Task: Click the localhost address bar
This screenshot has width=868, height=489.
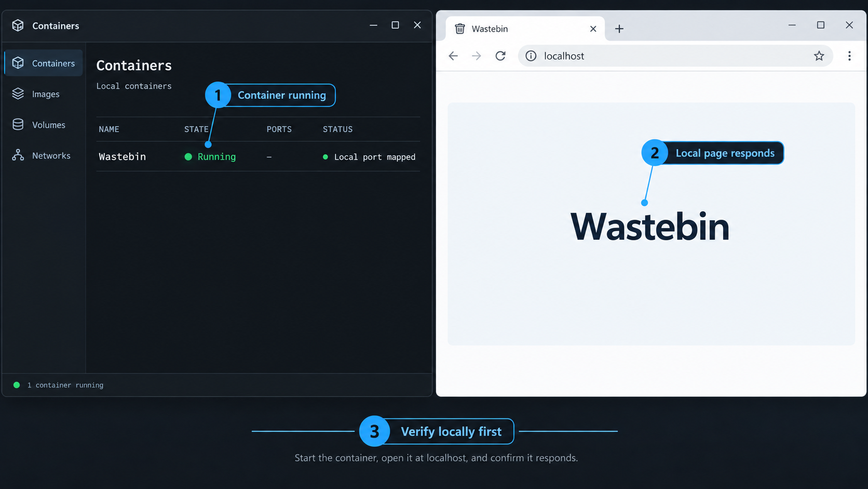Action: click(675, 56)
